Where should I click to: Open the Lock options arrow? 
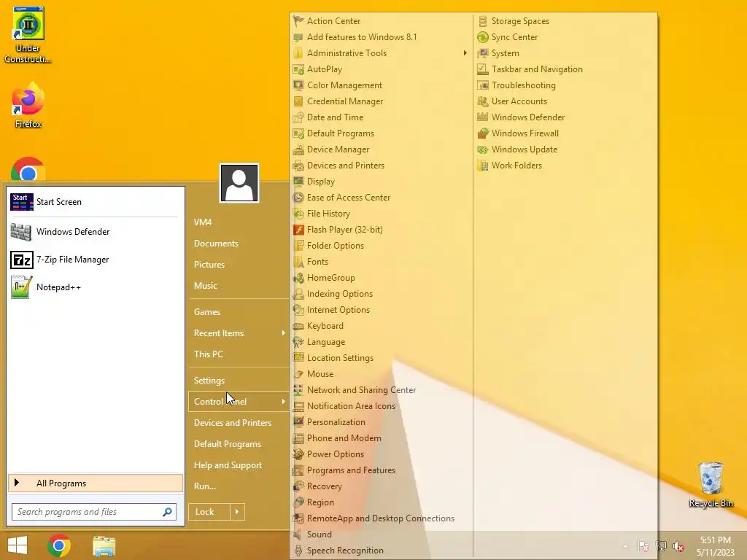tap(237, 512)
